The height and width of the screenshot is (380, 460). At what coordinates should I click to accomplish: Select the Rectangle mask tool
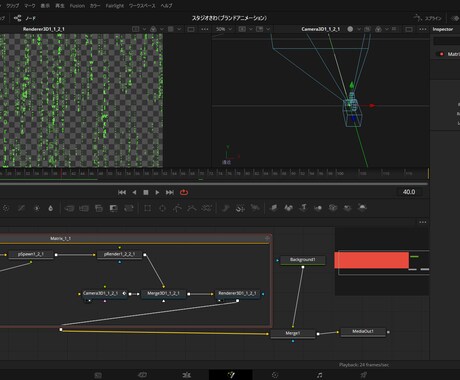tap(147, 208)
